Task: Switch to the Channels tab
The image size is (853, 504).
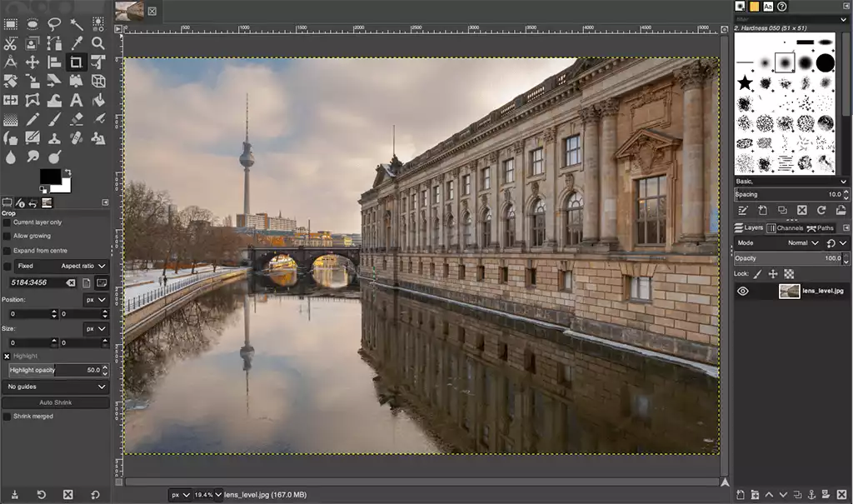Action: click(x=785, y=227)
